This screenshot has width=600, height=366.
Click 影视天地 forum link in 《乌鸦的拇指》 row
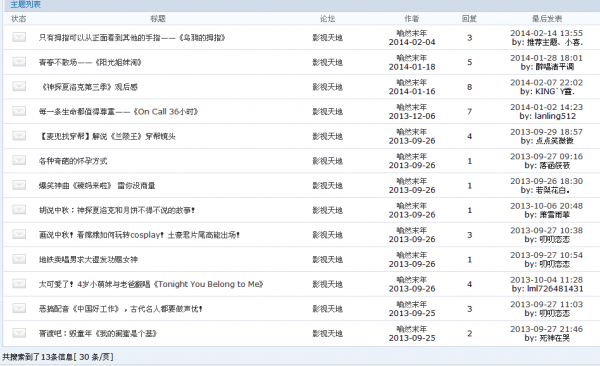coord(328,38)
